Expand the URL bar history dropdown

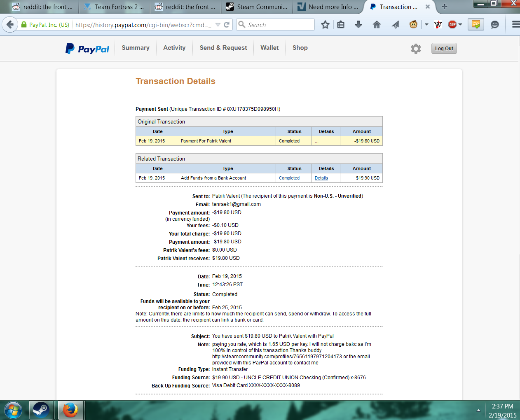[218, 25]
